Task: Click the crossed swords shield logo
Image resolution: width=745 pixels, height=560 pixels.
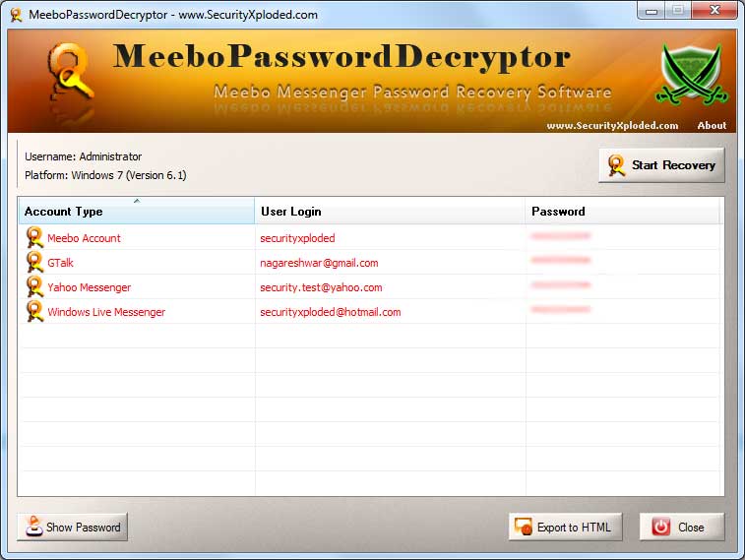Action: click(x=693, y=76)
